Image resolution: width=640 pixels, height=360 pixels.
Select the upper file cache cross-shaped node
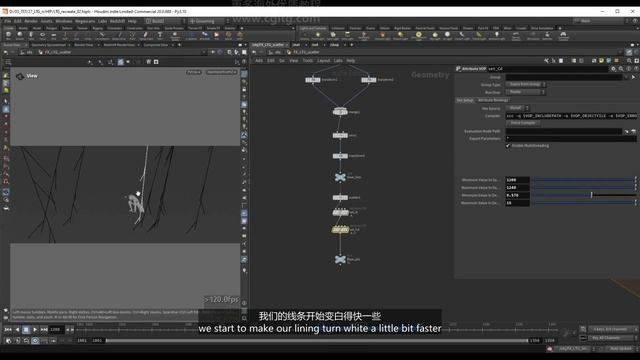[x=340, y=177]
